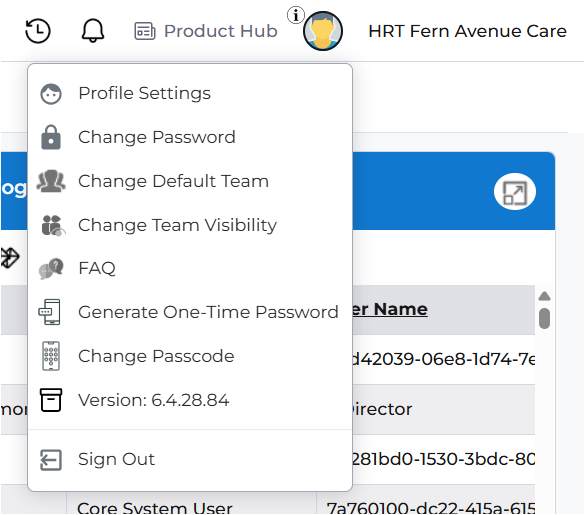
Task: Open the Product Hub link
Action: click(x=220, y=31)
